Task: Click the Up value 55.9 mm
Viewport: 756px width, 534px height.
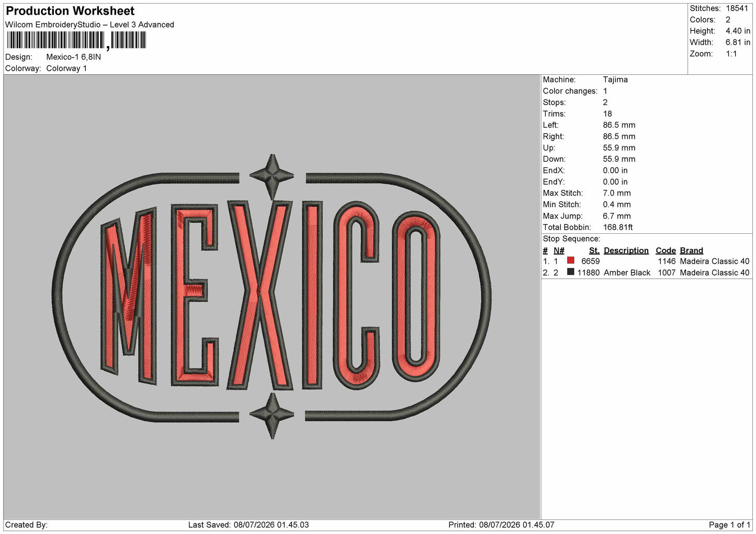Action: pos(619,148)
